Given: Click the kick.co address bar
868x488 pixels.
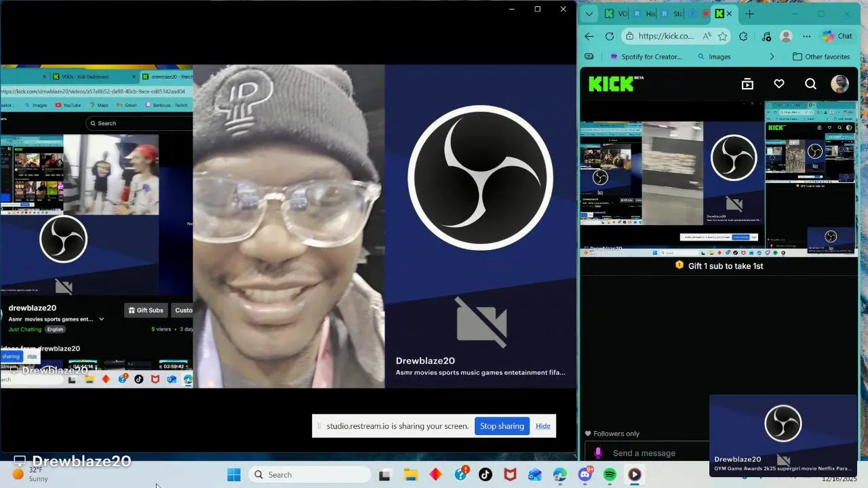Looking at the screenshot, I should click(x=666, y=37).
